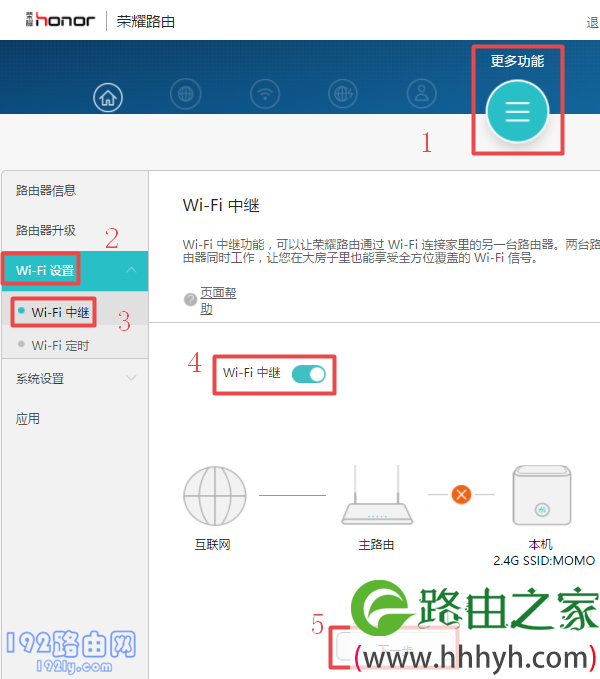Click the question mark help icon
Image resolution: width=600 pixels, height=679 pixels.
tap(190, 299)
